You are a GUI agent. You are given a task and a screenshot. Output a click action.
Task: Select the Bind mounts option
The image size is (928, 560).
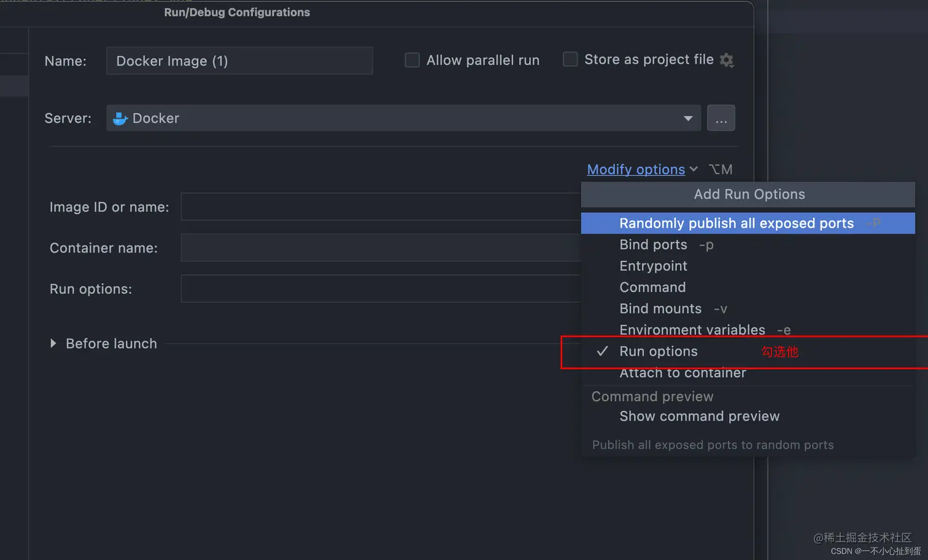[x=748, y=309]
